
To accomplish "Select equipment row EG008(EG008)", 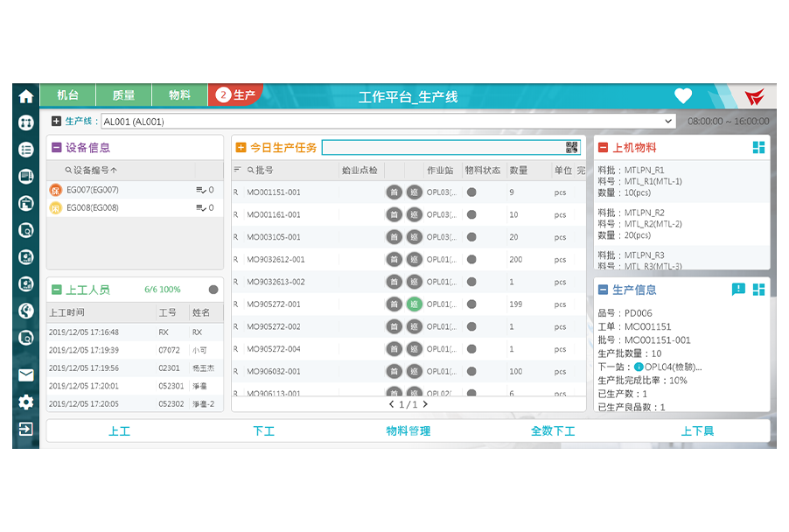I will [x=135, y=208].
